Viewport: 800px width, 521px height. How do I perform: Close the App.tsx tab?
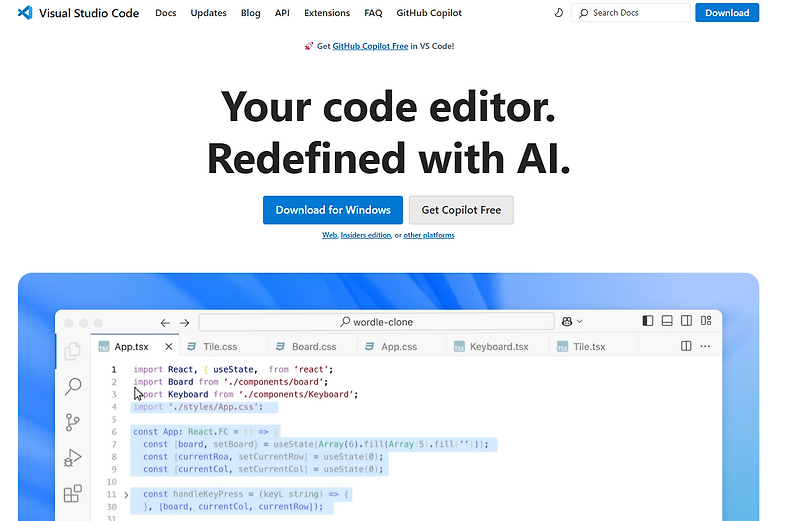tap(169, 346)
